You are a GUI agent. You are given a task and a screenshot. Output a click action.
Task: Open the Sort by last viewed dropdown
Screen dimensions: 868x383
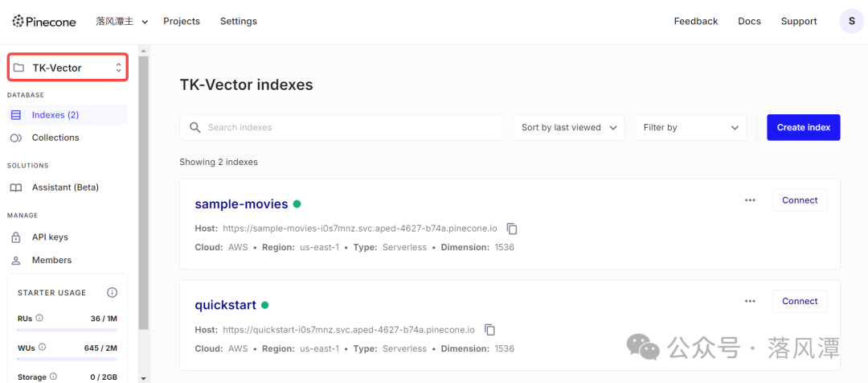pyautogui.click(x=568, y=128)
